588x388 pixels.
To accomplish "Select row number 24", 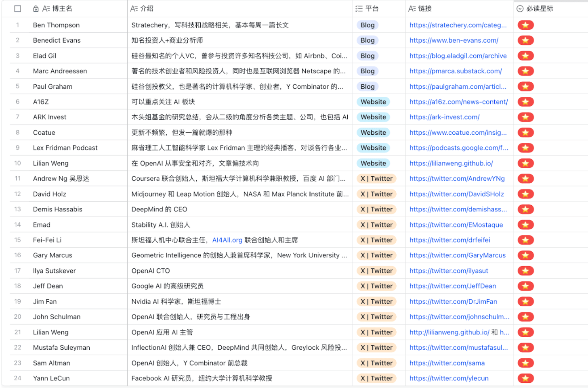I will pyautogui.click(x=17, y=378).
